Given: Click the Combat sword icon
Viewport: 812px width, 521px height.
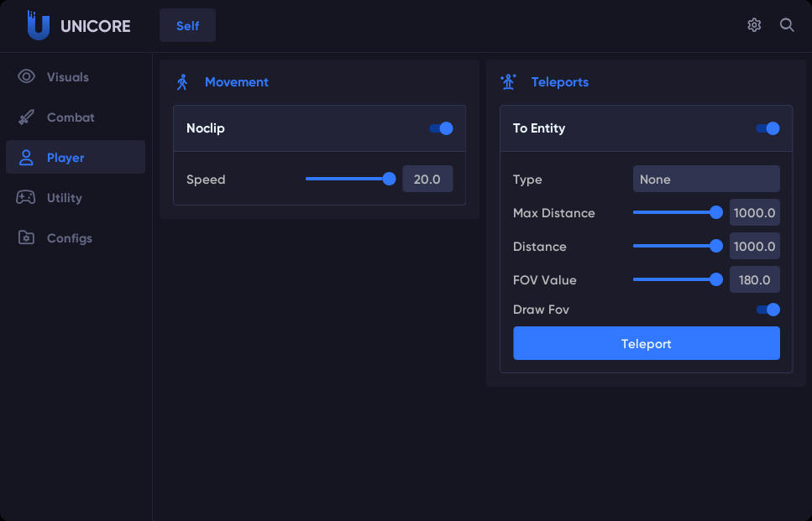Looking at the screenshot, I should (25, 117).
